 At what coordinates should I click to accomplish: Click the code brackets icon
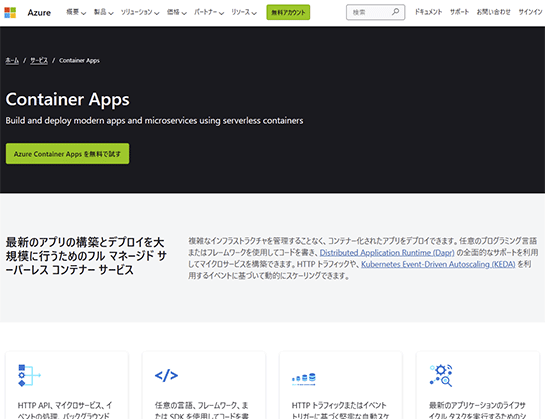point(166,376)
